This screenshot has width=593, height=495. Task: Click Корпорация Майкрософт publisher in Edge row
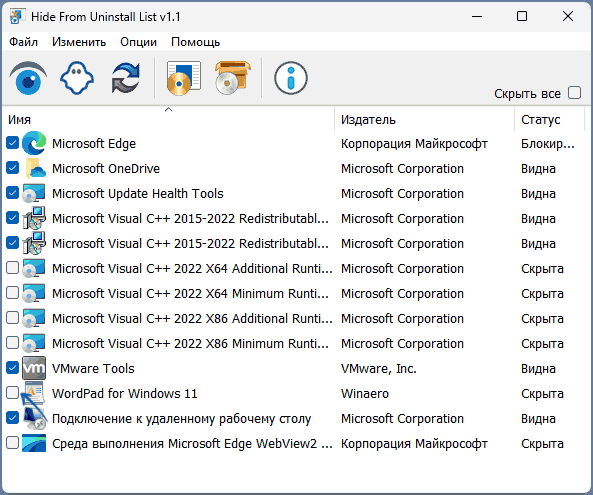(414, 144)
